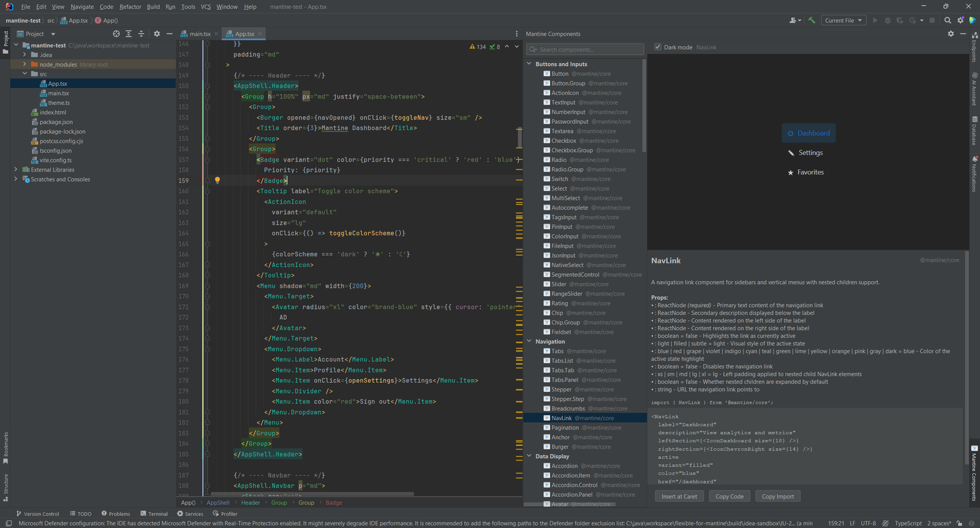
Task: Open the Services tool window
Action: (190, 514)
